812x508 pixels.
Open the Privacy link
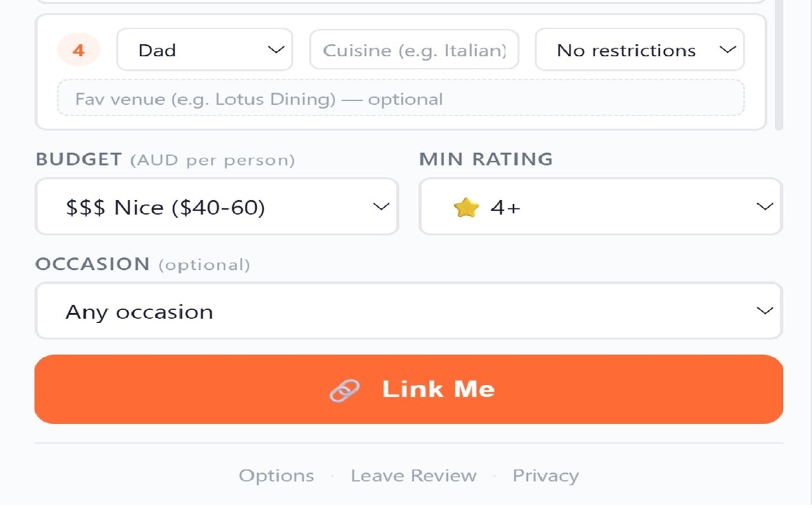(x=545, y=476)
